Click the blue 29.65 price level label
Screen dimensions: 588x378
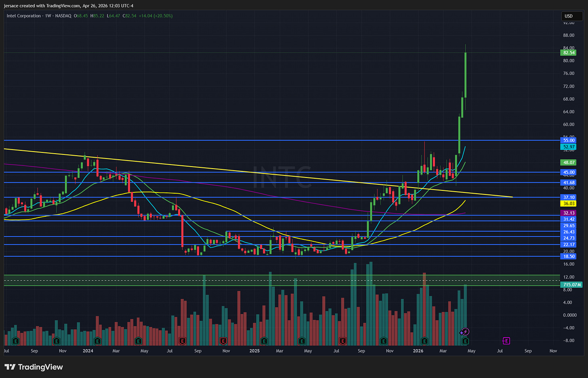(x=569, y=226)
